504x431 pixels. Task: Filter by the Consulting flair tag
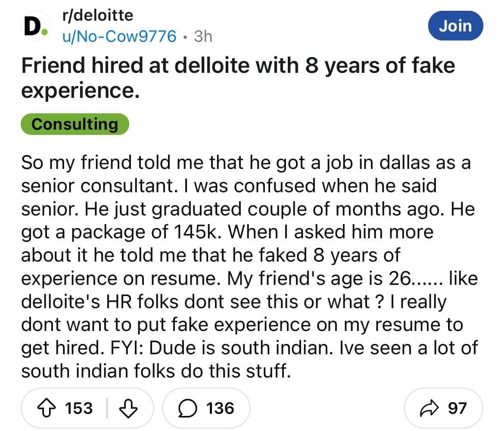point(75,124)
